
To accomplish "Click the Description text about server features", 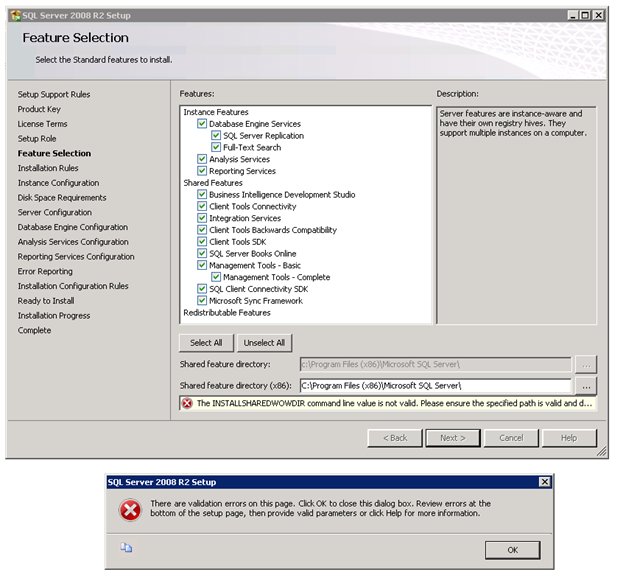I will [x=513, y=123].
